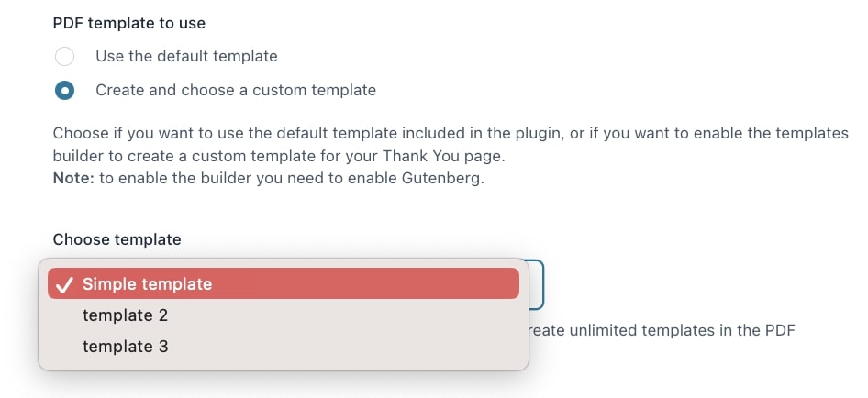The width and height of the screenshot is (868, 398).
Task: Click the "Use the default template" label text
Action: (186, 56)
